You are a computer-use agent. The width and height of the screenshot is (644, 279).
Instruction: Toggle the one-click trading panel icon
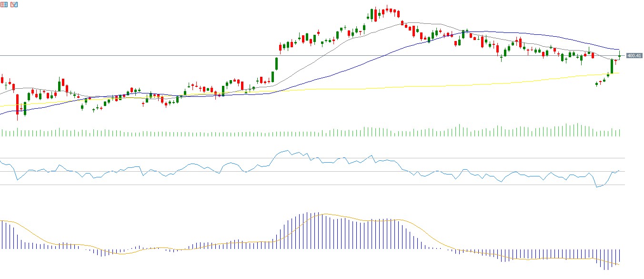[14, 4]
